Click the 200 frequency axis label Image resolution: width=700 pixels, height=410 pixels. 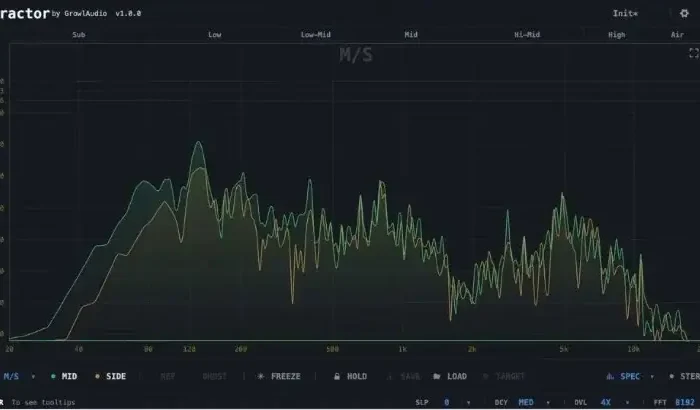click(x=241, y=349)
